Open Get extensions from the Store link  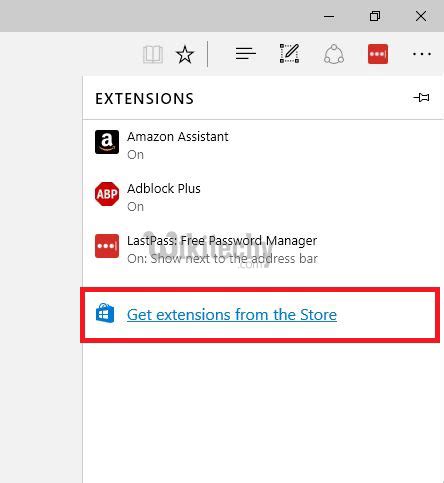pyautogui.click(x=232, y=314)
